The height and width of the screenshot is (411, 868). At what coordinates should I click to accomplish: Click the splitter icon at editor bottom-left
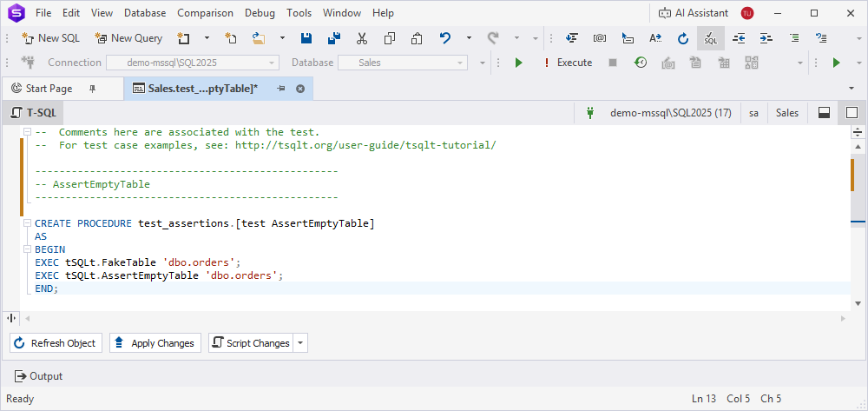coord(11,319)
